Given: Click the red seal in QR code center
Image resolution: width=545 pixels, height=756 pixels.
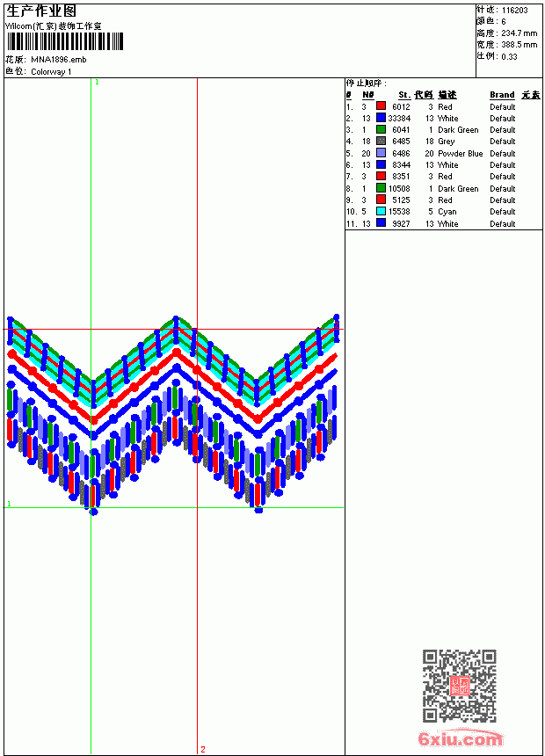Looking at the screenshot, I should [x=459, y=686].
